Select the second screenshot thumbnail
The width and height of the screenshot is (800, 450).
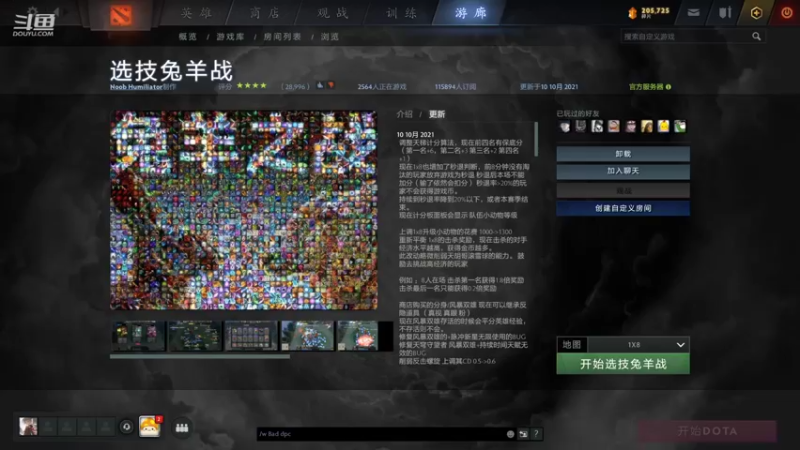tap(195, 336)
